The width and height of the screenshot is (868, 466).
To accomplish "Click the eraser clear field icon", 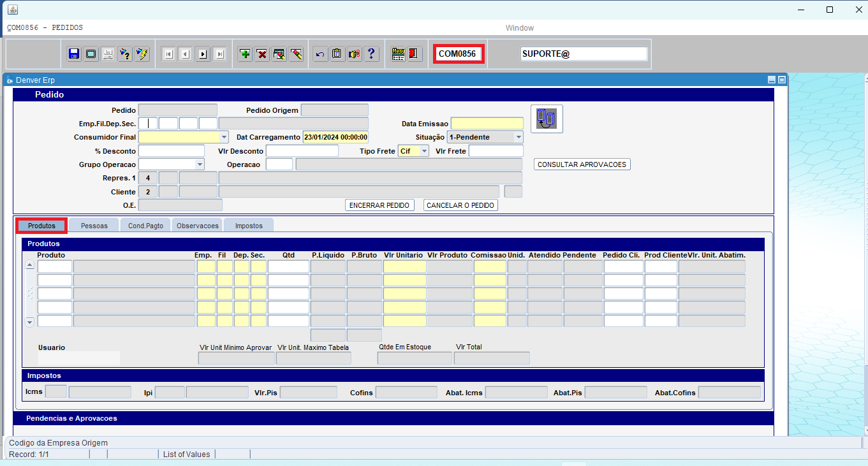I will pyautogui.click(x=296, y=54).
